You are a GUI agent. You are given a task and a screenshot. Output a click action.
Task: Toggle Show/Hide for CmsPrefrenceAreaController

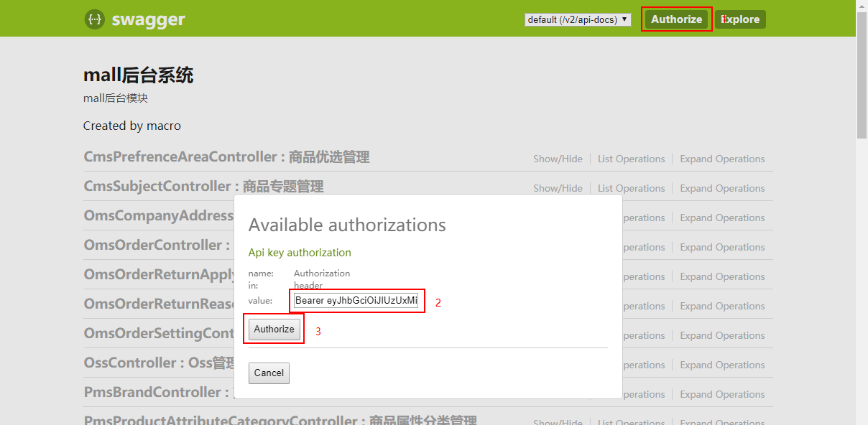tap(558, 159)
